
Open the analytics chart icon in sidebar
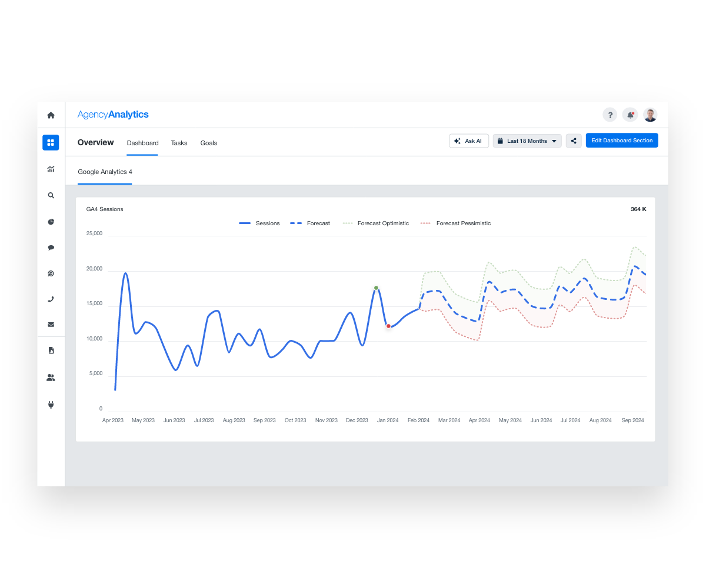(51, 169)
